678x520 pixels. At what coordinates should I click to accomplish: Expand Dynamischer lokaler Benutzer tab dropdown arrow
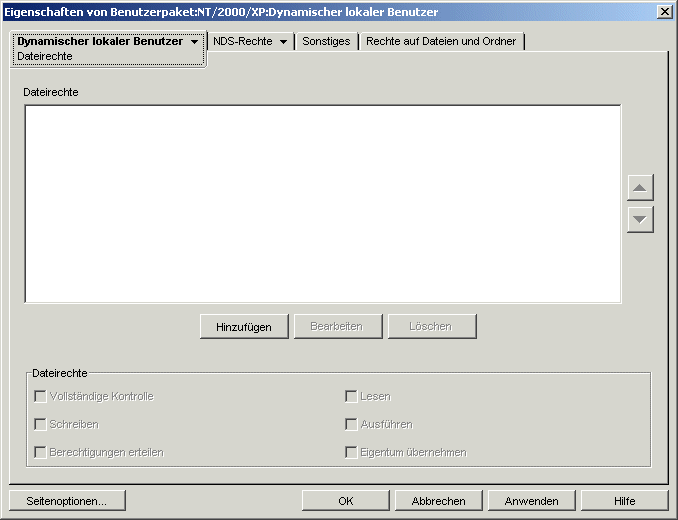coord(194,42)
